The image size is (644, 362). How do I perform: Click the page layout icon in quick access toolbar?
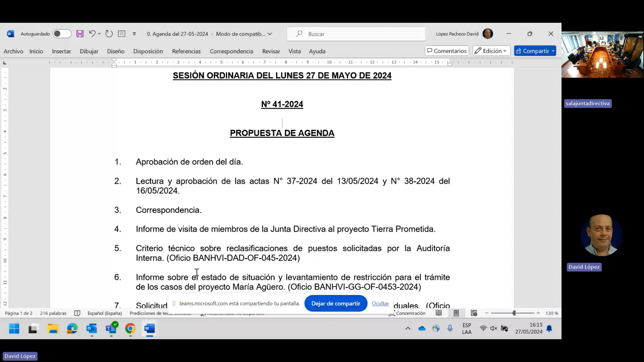122,34
